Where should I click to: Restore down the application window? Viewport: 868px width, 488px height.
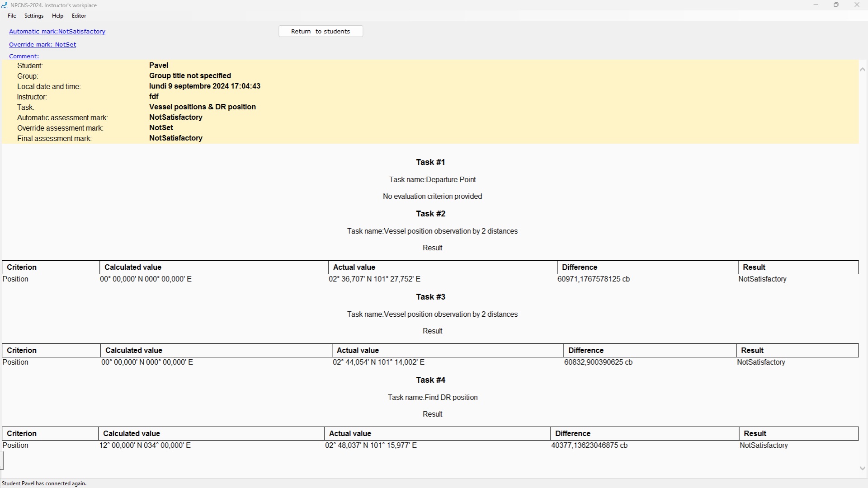836,5
